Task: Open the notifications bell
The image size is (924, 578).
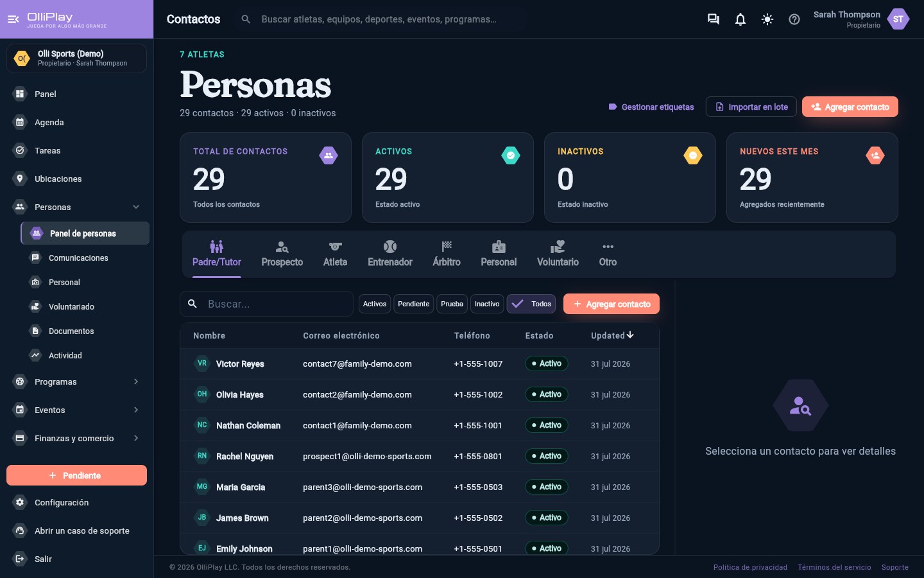Action: [x=740, y=19]
